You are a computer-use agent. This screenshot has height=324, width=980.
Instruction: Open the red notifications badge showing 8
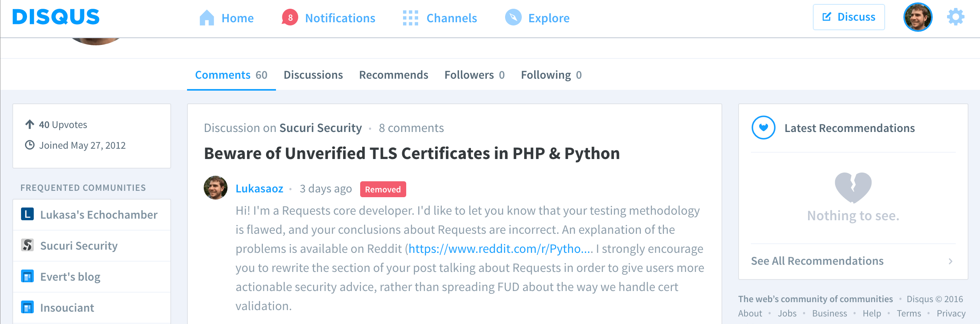click(x=290, y=17)
